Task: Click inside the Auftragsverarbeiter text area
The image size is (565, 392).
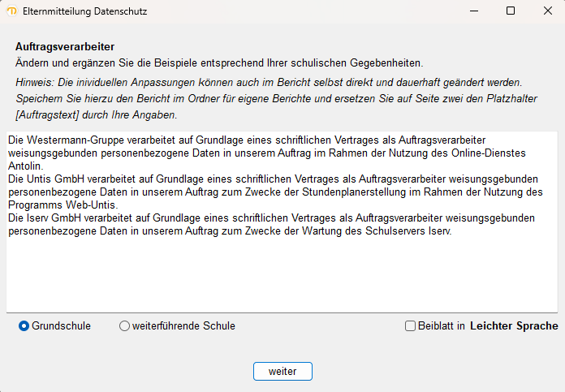Action: [282, 222]
